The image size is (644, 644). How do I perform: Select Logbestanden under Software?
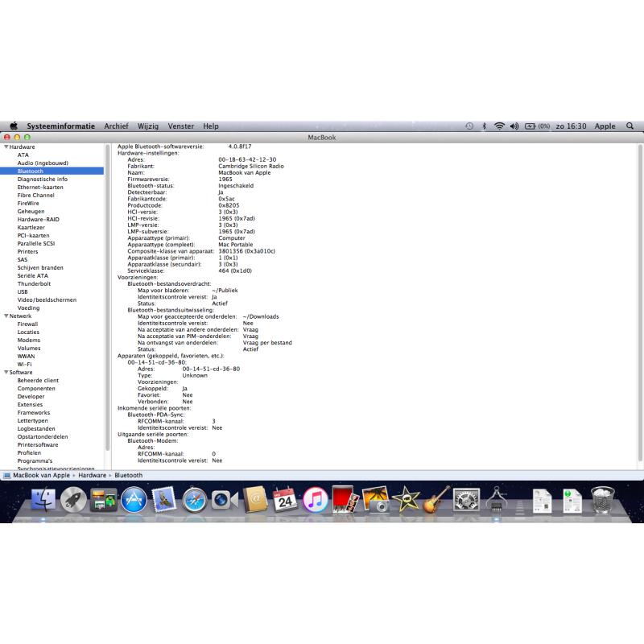[36, 429]
